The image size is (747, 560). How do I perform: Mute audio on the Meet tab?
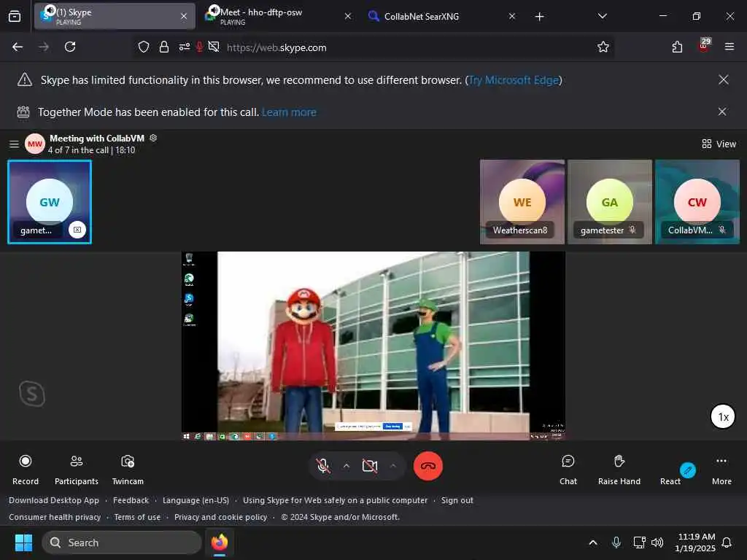214,10
